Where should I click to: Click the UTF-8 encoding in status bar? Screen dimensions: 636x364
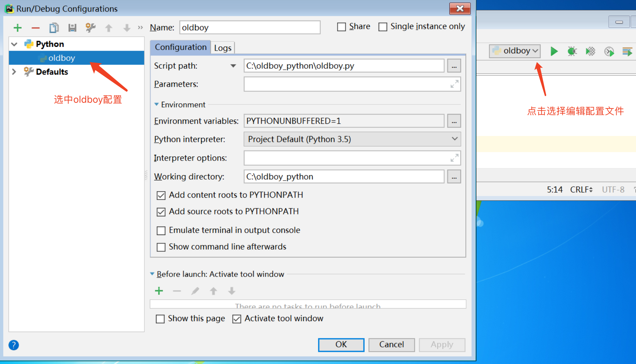pyautogui.click(x=613, y=189)
